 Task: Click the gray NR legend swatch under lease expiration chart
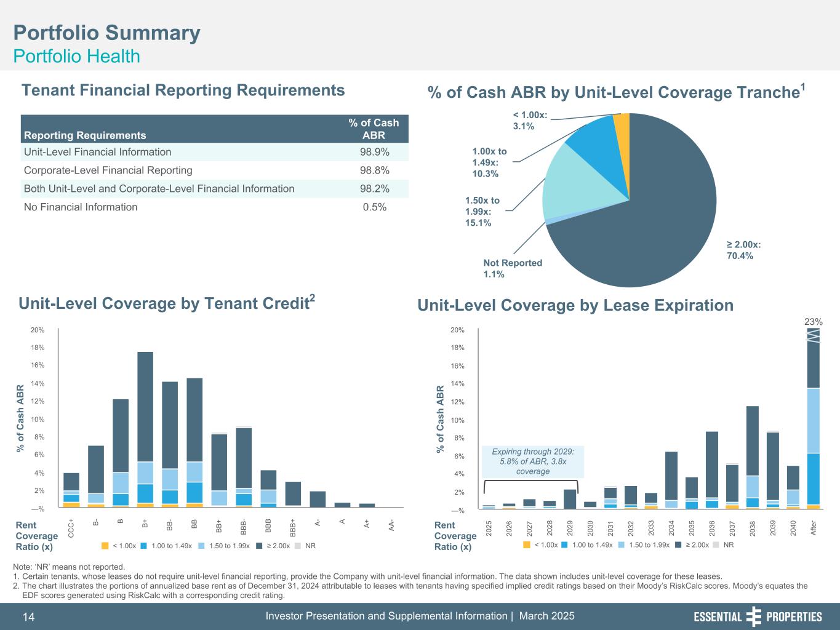[x=718, y=544]
